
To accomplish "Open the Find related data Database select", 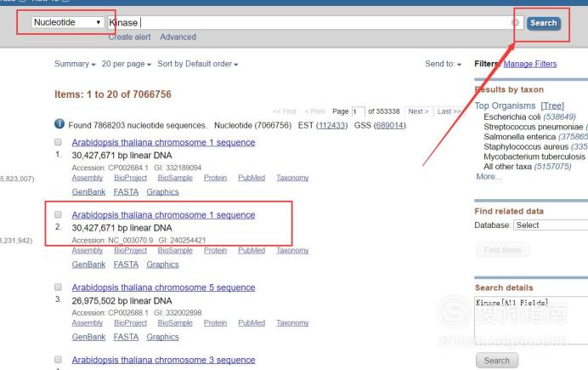I will 551,225.
